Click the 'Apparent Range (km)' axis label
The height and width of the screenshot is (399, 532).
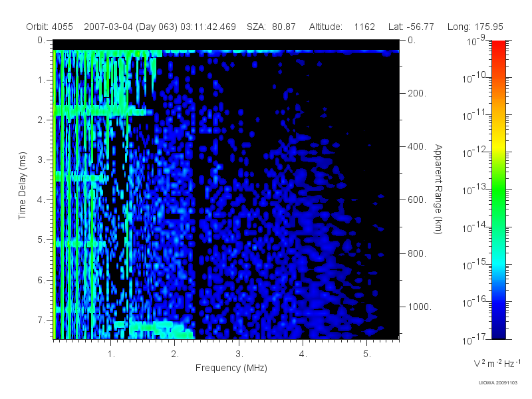(x=438, y=190)
